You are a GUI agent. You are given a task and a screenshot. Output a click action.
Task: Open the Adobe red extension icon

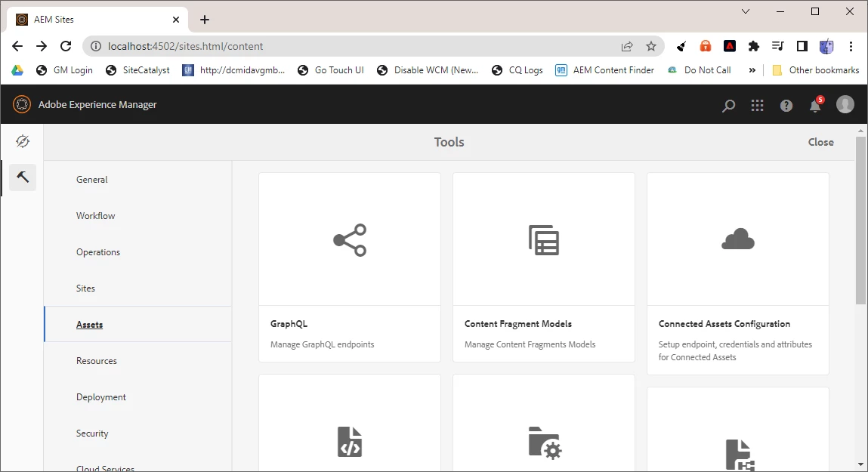[730, 47]
